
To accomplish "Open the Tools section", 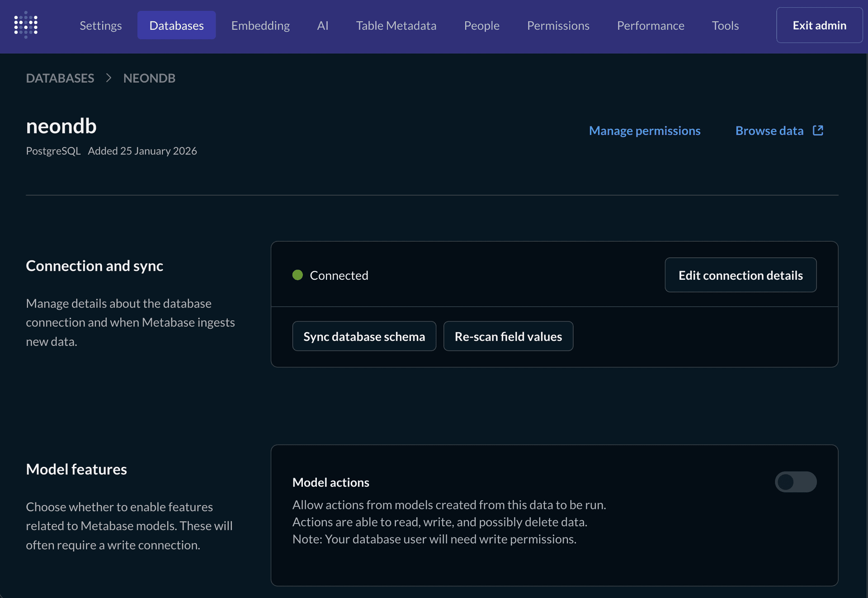I will pyautogui.click(x=725, y=25).
